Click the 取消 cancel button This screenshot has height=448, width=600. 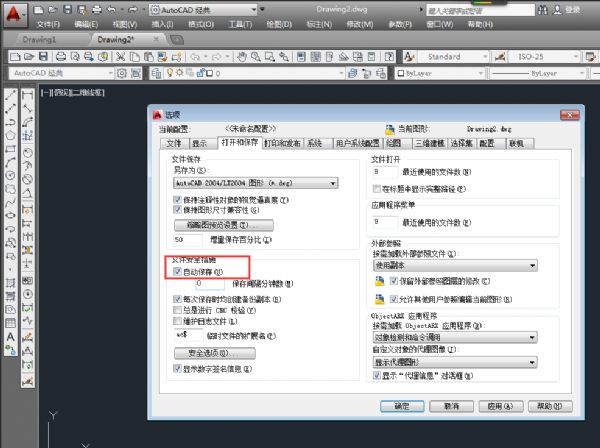pyautogui.click(x=452, y=406)
